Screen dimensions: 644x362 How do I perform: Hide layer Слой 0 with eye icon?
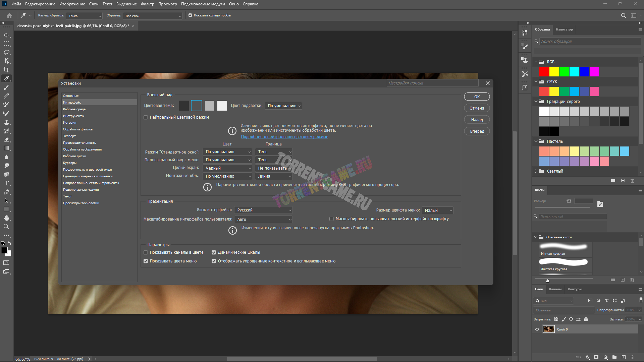[x=537, y=329]
